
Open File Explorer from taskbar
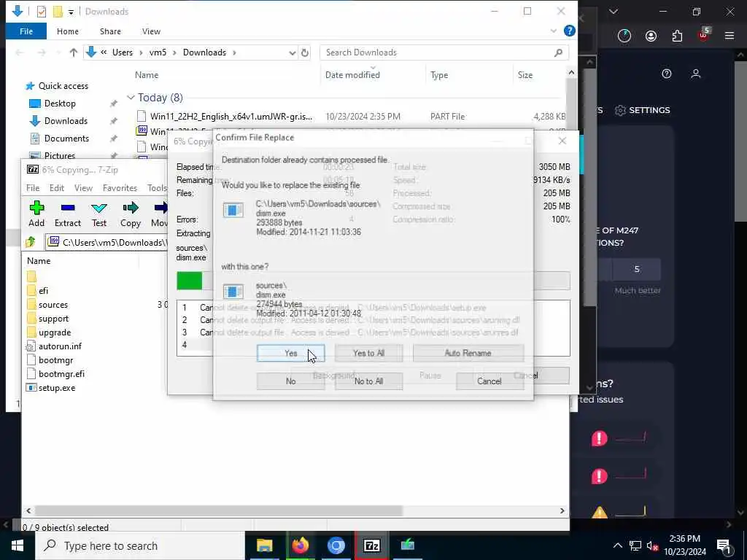[264, 545]
